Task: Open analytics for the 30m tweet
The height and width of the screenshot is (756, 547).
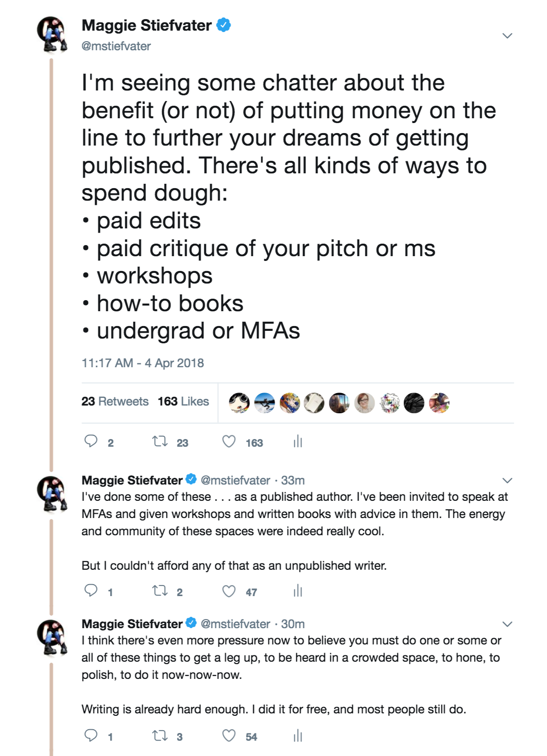Action: point(297,735)
